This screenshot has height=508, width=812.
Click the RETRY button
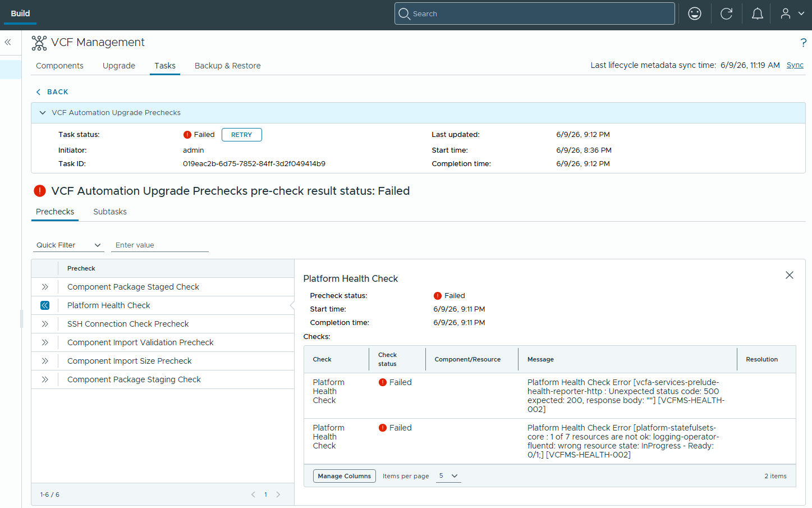[x=242, y=135]
